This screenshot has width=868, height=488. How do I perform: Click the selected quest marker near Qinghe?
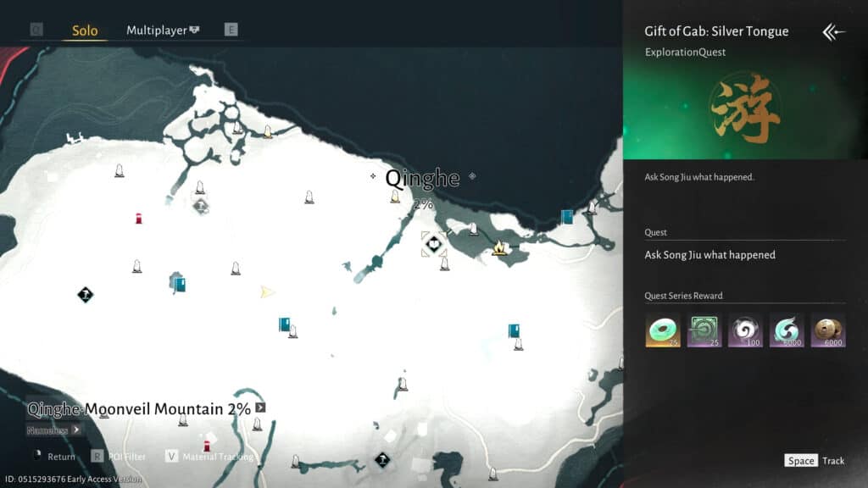[433, 244]
